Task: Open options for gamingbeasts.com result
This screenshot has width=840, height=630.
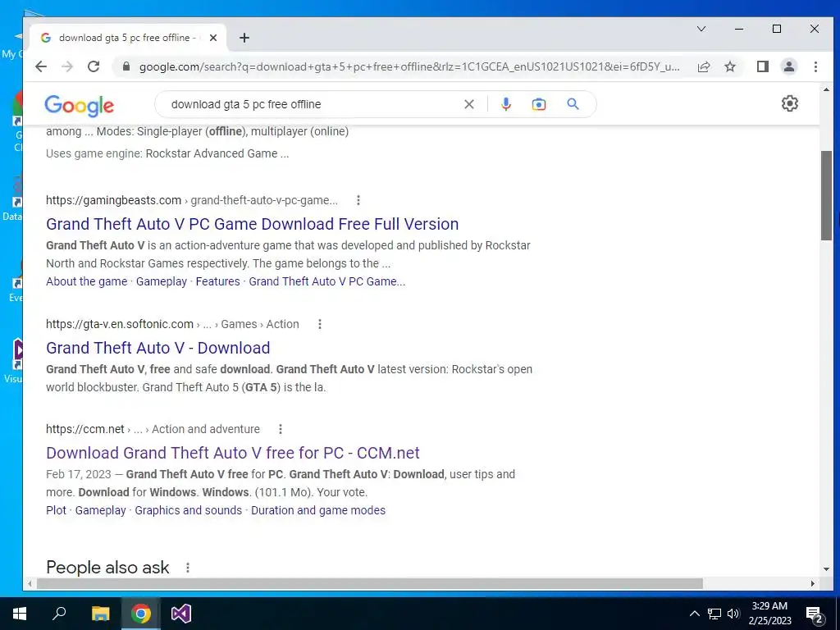Action: [x=358, y=200]
